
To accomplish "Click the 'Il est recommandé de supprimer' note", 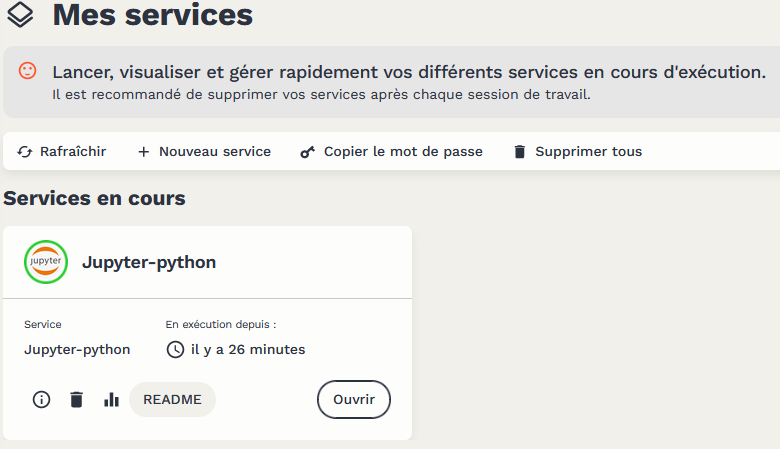I will (321, 95).
